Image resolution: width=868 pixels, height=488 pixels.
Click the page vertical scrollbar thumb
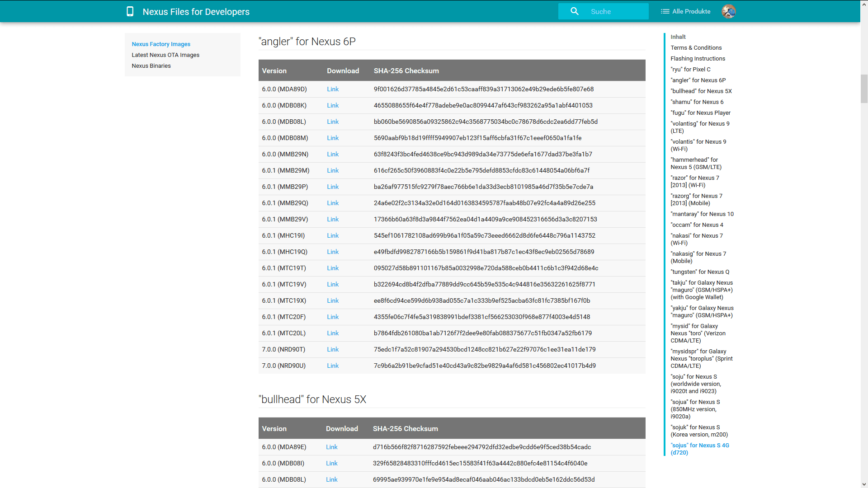(x=864, y=89)
